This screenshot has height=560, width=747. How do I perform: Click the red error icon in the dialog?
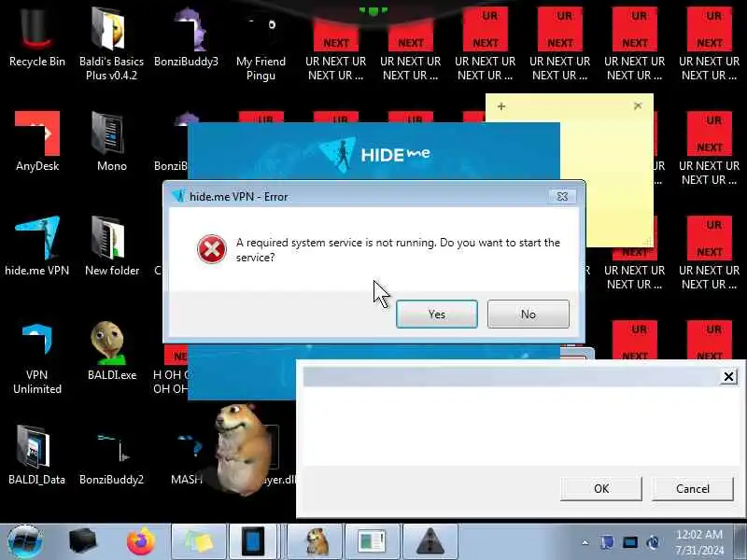(x=212, y=249)
